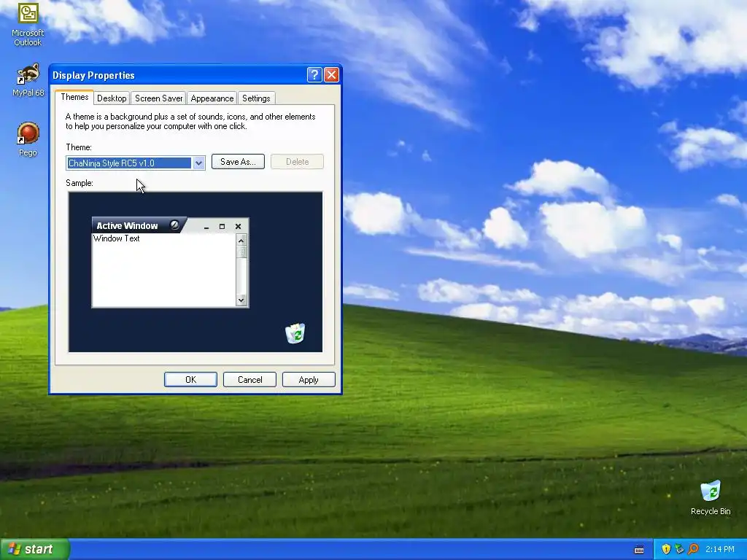Open the Start menu
The image size is (747, 560).
(35, 549)
